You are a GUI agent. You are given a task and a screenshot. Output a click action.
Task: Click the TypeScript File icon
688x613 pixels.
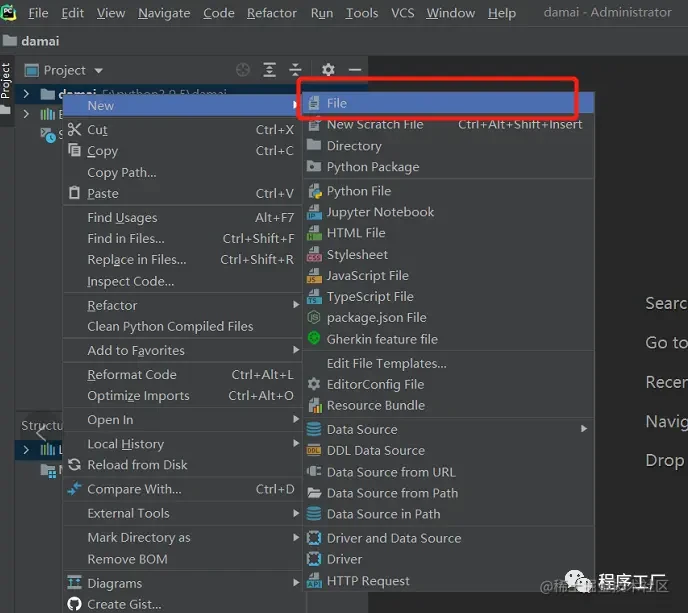(x=314, y=297)
